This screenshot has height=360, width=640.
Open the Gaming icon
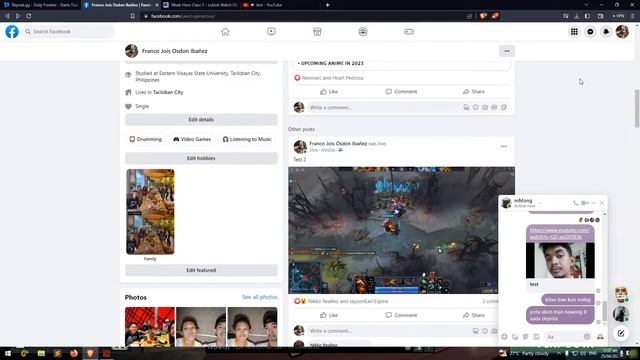tap(409, 31)
